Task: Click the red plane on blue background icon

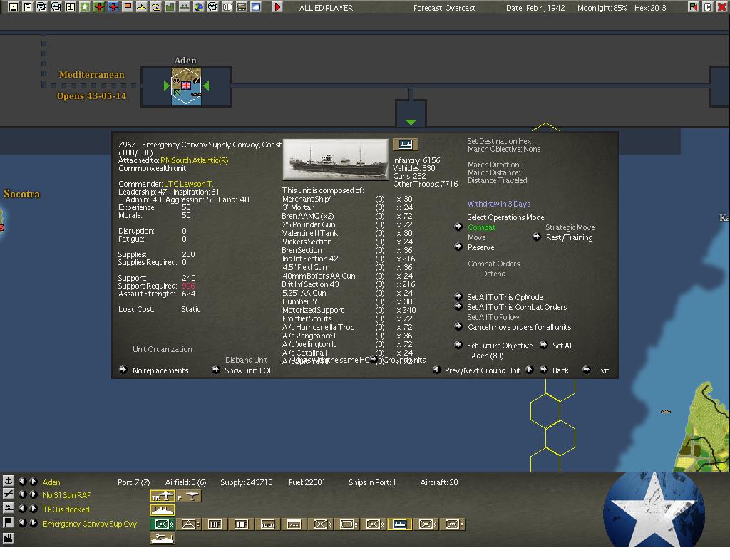Action: 113,7
